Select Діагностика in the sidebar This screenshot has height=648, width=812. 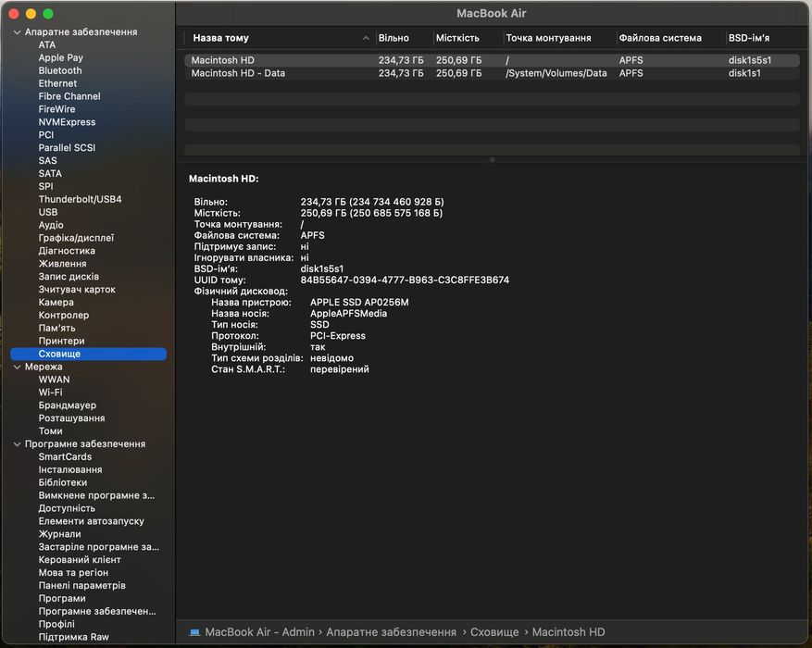(x=67, y=251)
